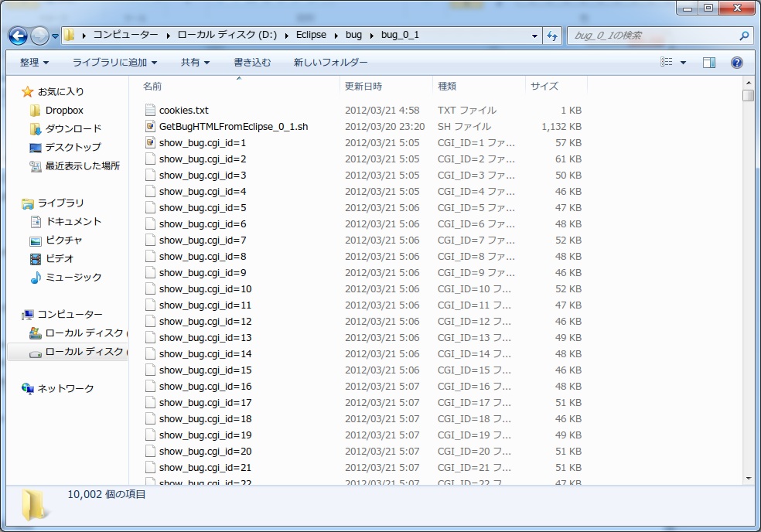Image resolution: width=761 pixels, height=532 pixels.
Task: Open the recent pages dropdown arrow
Action: click(x=56, y=36)
